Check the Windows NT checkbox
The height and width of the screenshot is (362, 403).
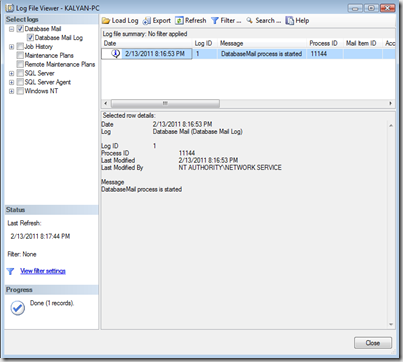(x=20, y=91)
